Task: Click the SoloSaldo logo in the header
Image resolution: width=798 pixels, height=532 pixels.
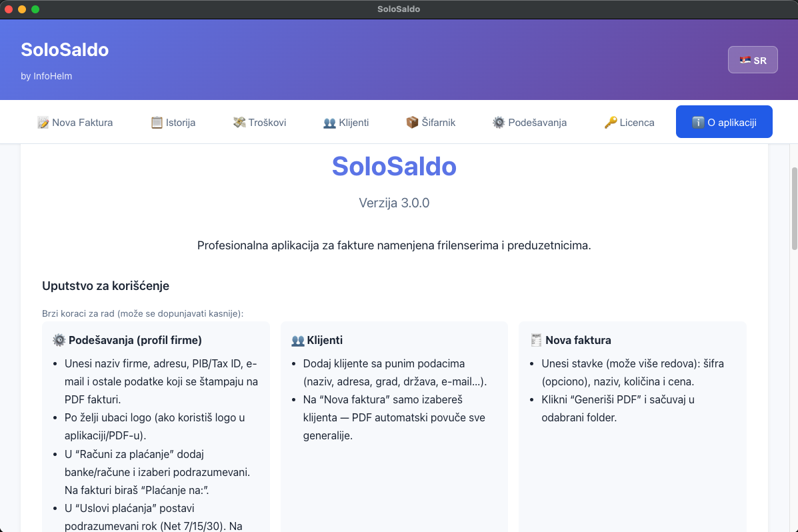Action: 64,49
